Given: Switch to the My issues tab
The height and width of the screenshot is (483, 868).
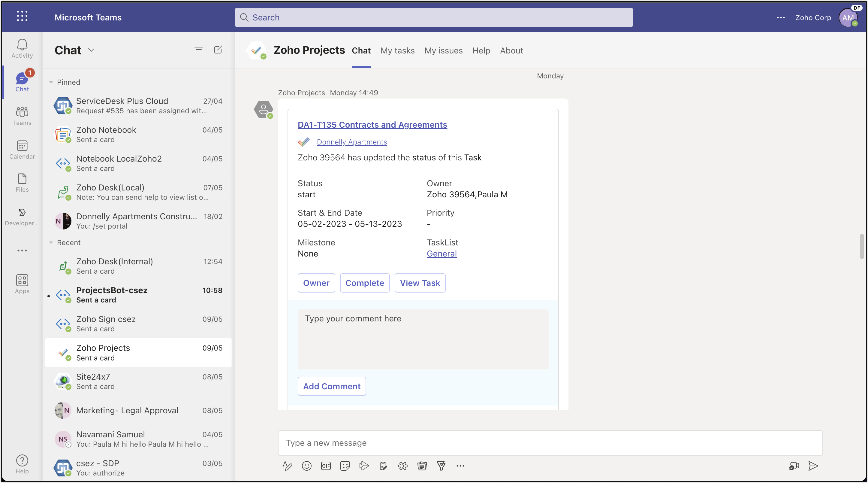Looking at the screenshot, I should click(443, 50).
